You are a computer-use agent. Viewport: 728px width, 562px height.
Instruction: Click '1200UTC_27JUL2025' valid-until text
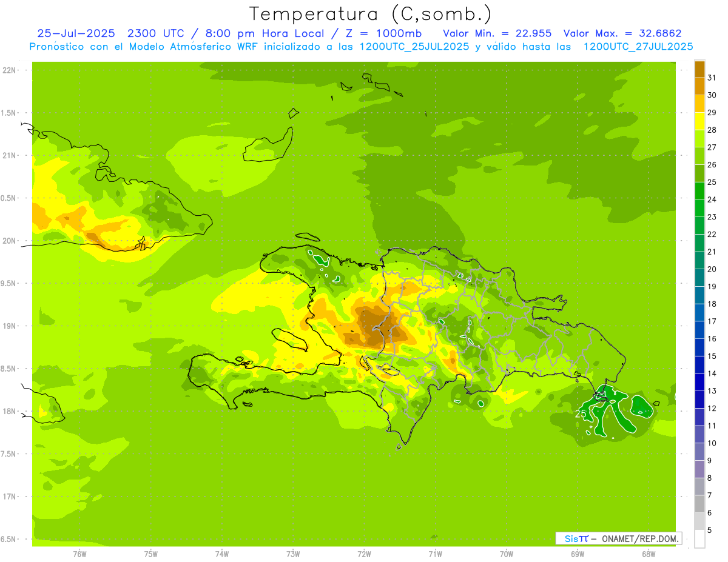tap(638, 47)
